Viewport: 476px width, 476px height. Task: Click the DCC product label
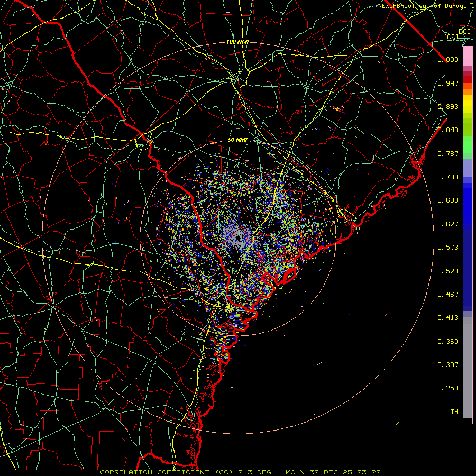(464, 32)
